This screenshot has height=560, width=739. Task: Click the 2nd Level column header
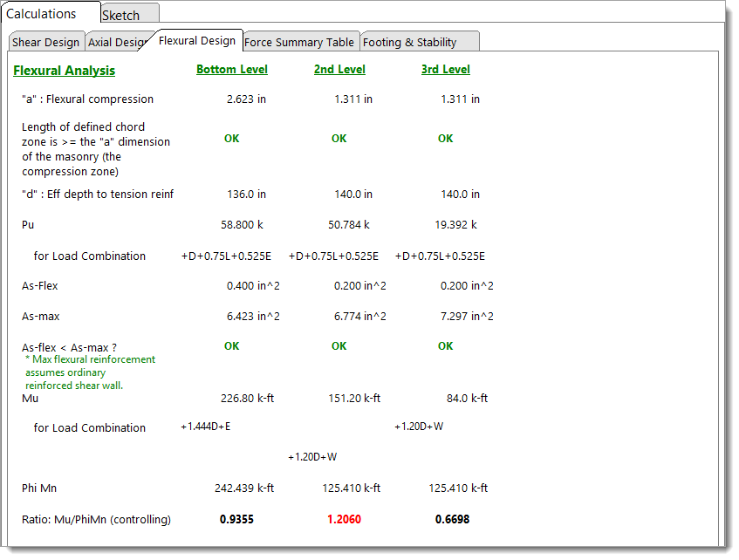click(339, 70)
